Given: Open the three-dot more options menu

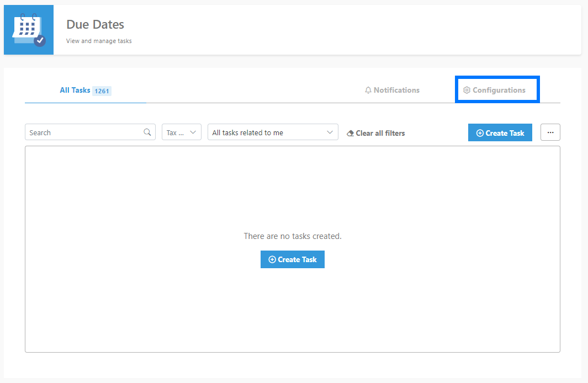Looking at the screenshot, I should pyautogui.click(x=550, y=132).
